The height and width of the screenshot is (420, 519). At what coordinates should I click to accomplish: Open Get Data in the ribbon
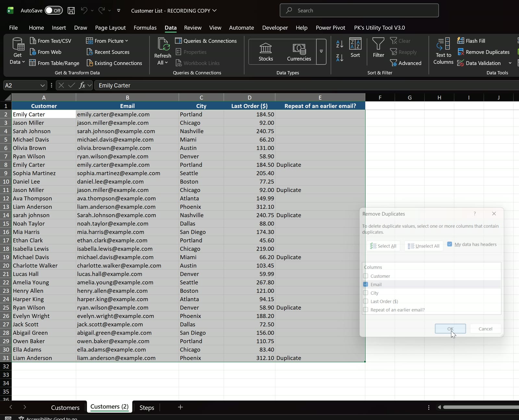pyautogui.click(x=18, y=51)
